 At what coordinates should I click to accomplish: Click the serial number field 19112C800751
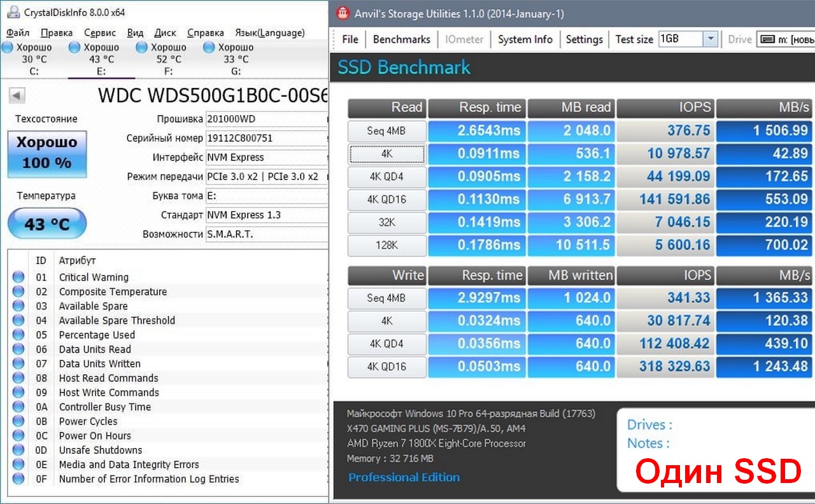coord(266,138)
